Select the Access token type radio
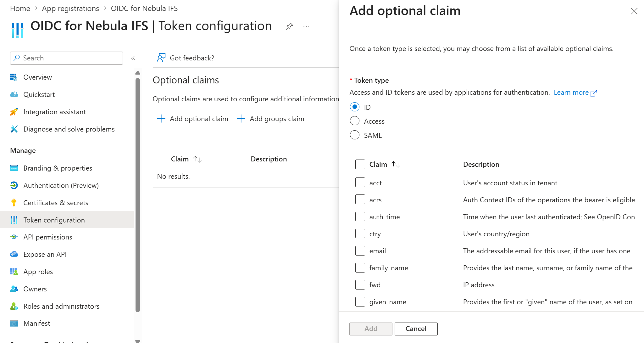 click(354, 121)
